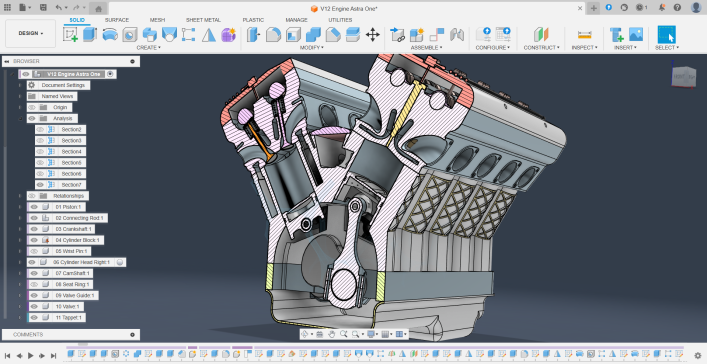Activate radio button on V12 Engine Astra One
Image resolution: width=707 pixels, height=364 pixels.
110,74
